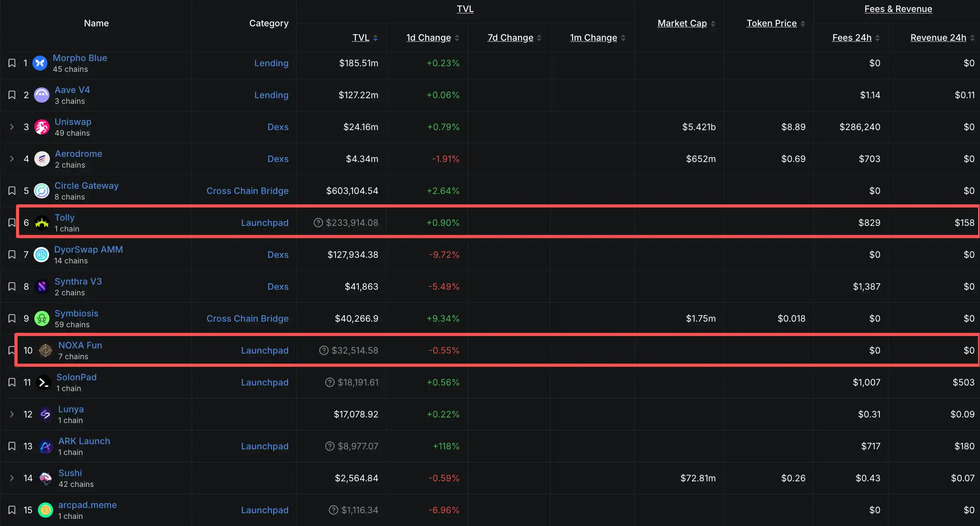Click the ARK Launch logo
The image size is (980, 526).
pos(45,446)
